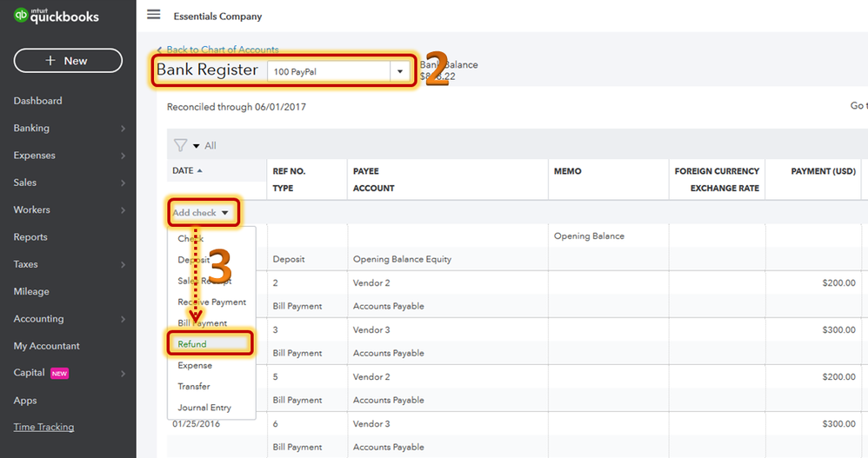Select Refund from the add menu
This screenshot has height=458, width=868.
[x=192, y=344]
